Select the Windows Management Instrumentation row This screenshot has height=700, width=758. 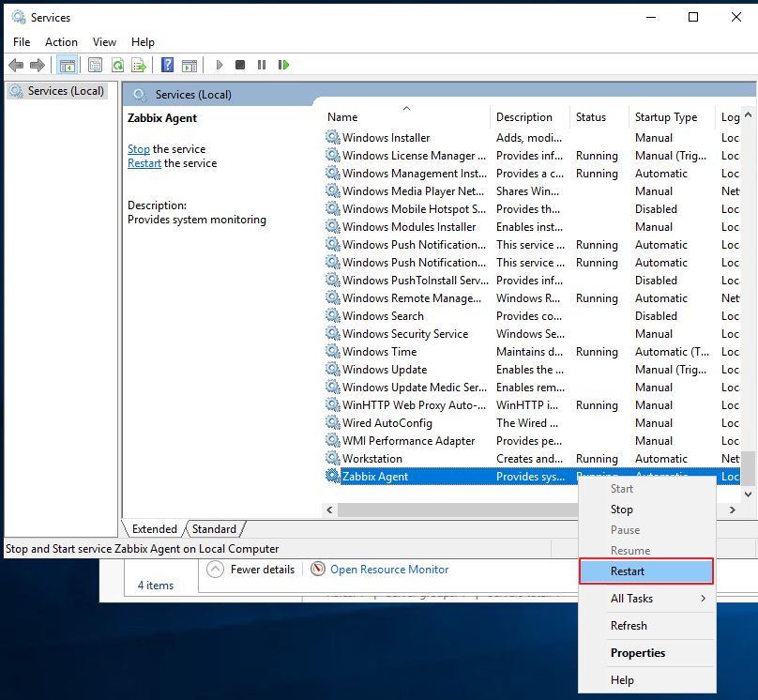(532, 173)
